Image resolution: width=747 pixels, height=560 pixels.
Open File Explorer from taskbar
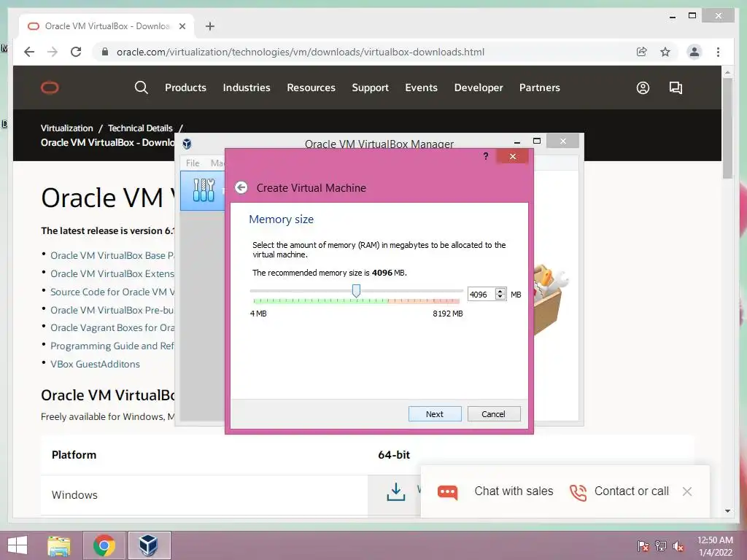[58, 545]
